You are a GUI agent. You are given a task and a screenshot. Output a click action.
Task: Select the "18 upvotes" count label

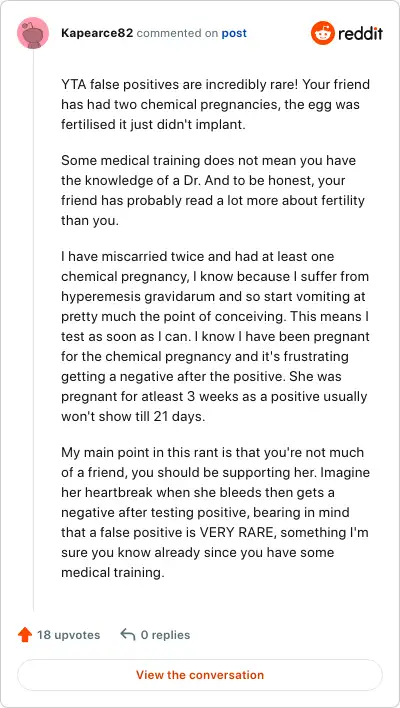[68, 635]
